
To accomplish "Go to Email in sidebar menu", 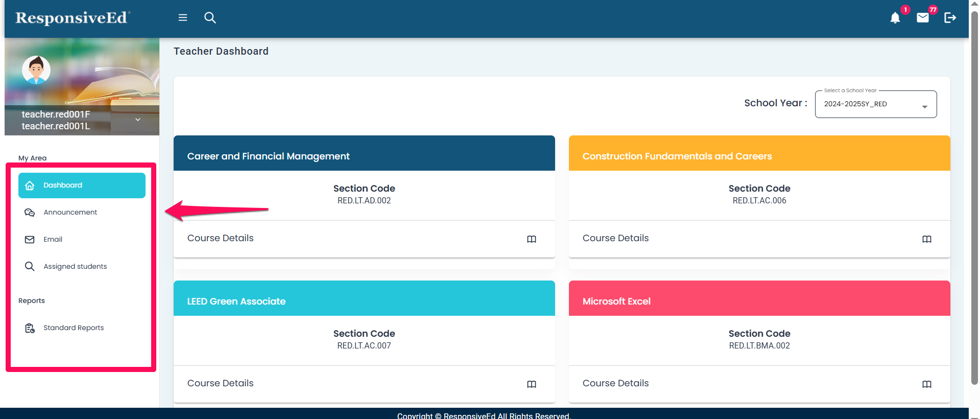I will [x=53, y=240].
